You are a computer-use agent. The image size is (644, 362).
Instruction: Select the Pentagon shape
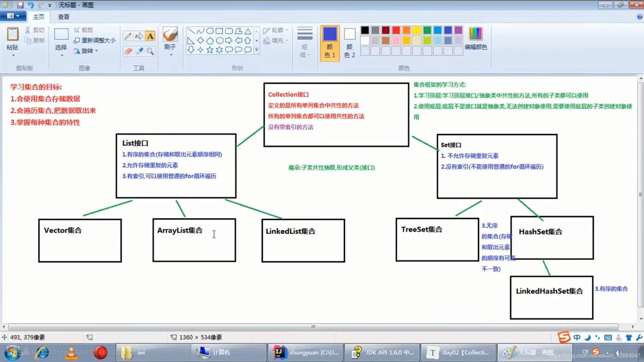pos(210,41)
